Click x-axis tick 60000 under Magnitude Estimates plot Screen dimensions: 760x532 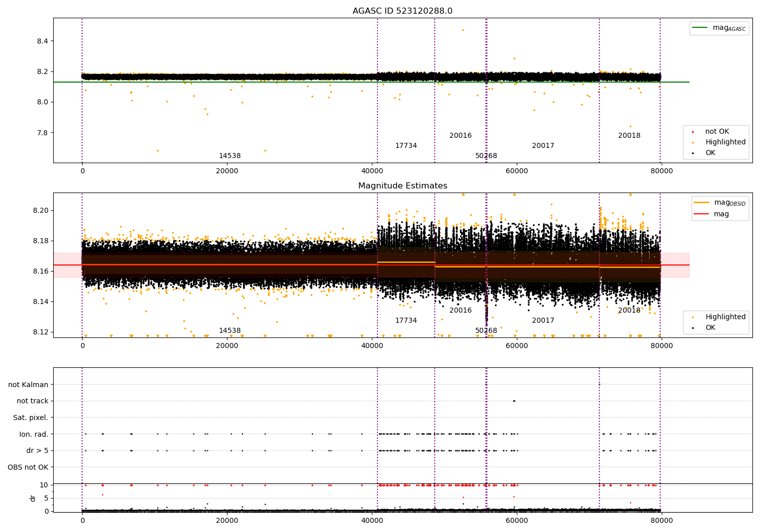(x=517, y=346)
